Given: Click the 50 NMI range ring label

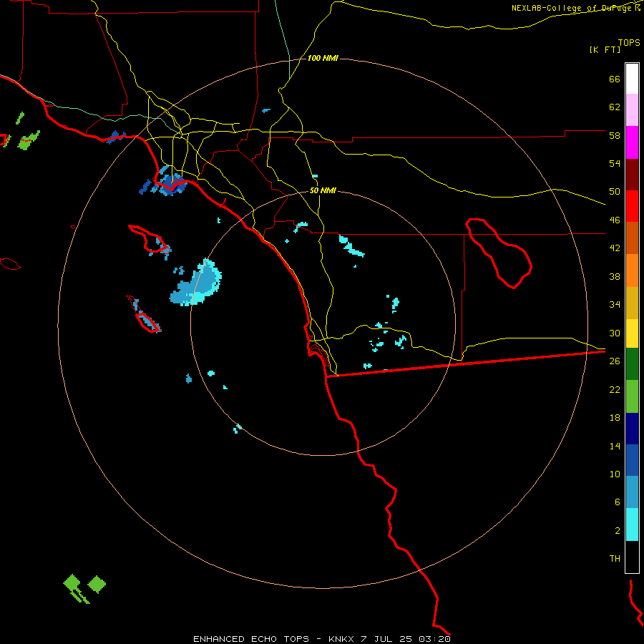Looking at the screenshot, I should click(323, 190).
